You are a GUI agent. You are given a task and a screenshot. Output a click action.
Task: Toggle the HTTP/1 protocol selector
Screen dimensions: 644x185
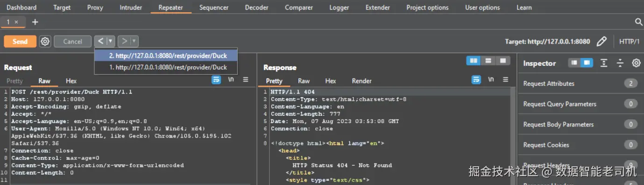[629, 41]
